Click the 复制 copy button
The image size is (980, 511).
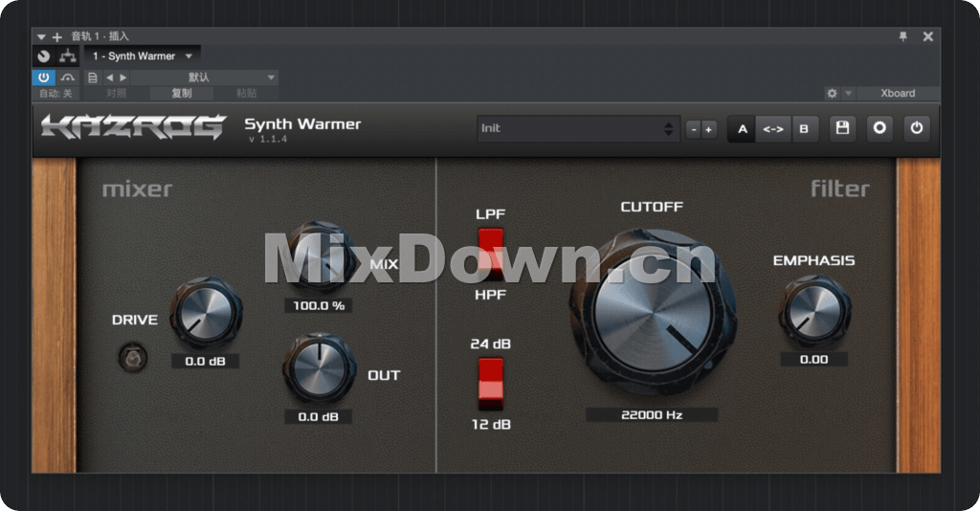click(x=181, y=94)
